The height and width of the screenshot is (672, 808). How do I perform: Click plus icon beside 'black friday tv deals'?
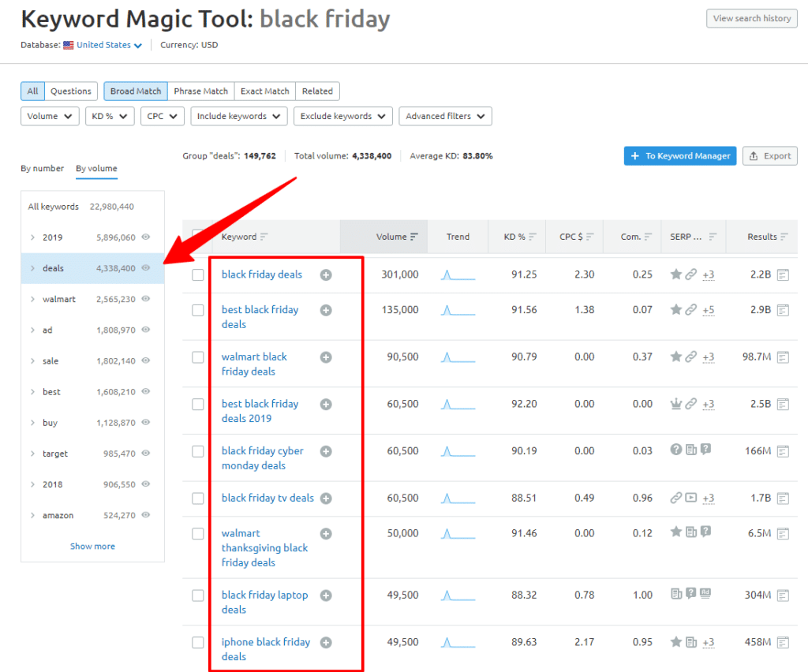(326, 498)
